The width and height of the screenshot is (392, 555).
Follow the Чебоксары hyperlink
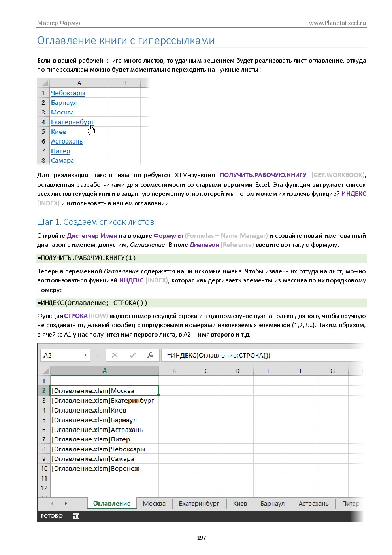pos(68,93)
